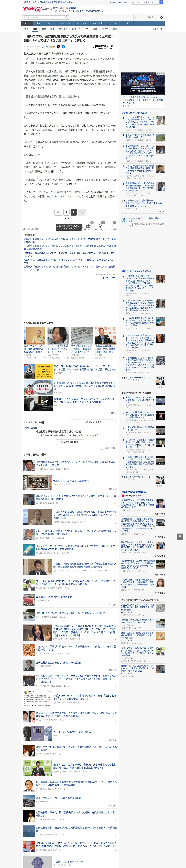This screenshot has width=186, height=868.
Task: Click the blue search magnifier button in the header
Action: point(161,2)
